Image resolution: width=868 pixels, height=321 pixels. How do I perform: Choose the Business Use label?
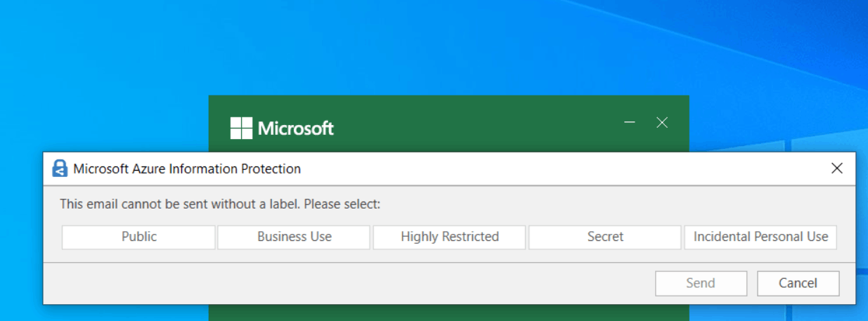pos(294,237)
